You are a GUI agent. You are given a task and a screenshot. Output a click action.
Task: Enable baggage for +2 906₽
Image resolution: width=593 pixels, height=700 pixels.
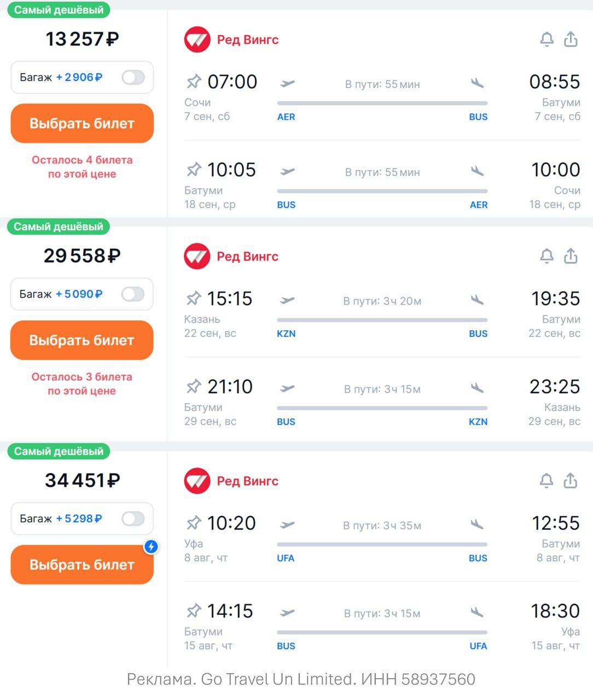pyautogui.click(x=133, y=77)
